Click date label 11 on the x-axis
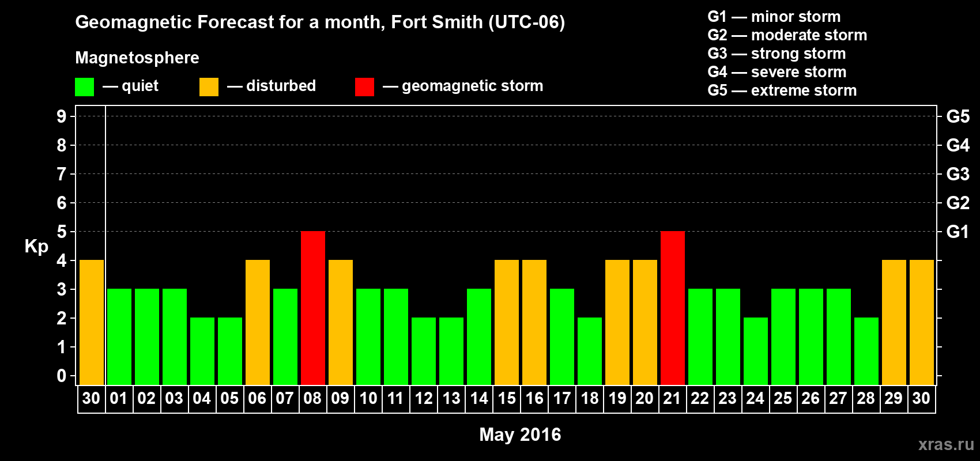980x461 pixels. click(395, 399)
